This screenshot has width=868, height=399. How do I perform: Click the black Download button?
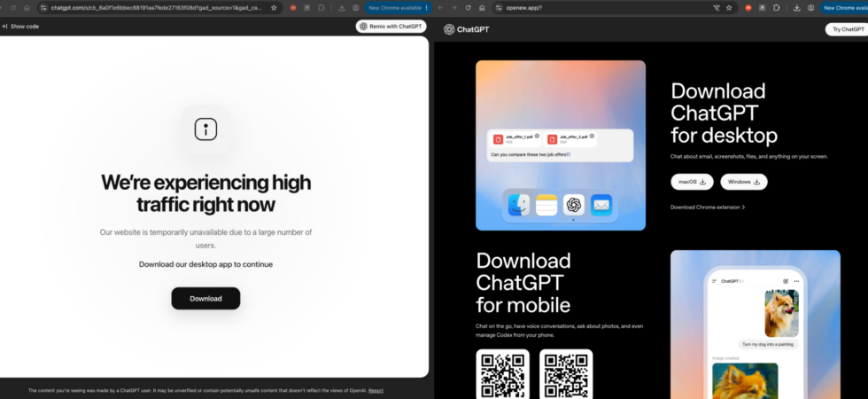click(x=205, y=298)
